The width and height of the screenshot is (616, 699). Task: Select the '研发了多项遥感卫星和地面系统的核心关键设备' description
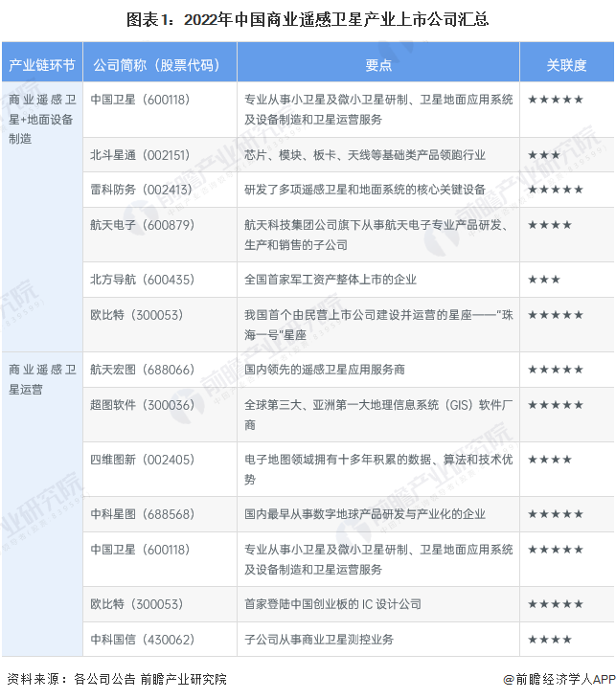(x=364, y=190)
